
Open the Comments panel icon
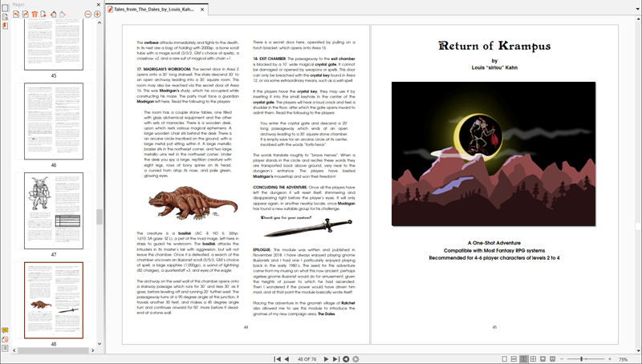(x=5, y=330)
